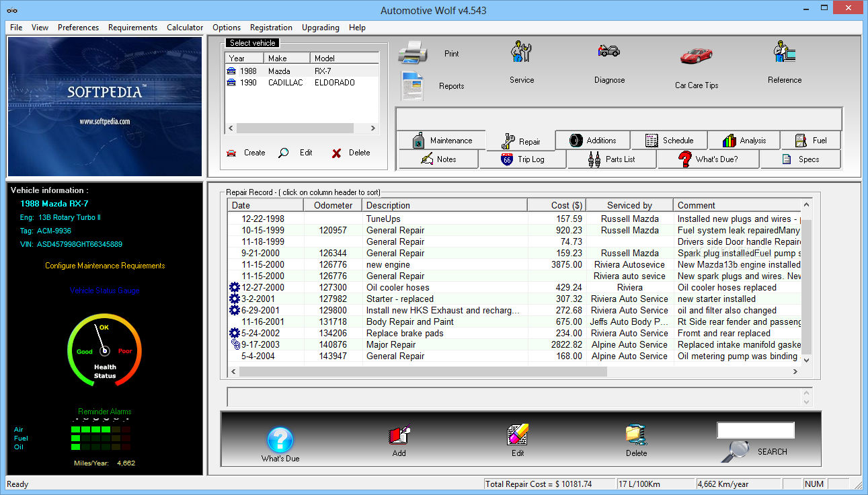
Task: Open the Specs tab
Action: tap(800, 159)
